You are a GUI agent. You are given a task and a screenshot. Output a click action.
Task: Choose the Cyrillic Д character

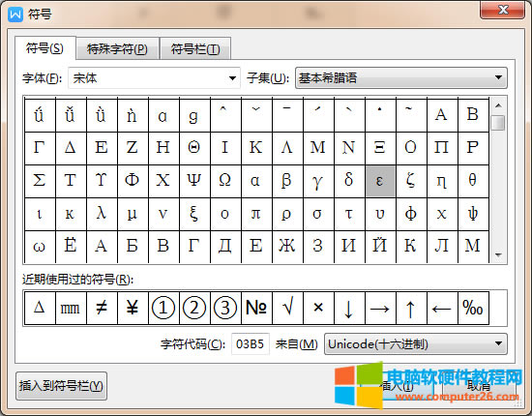click(225, 247)
